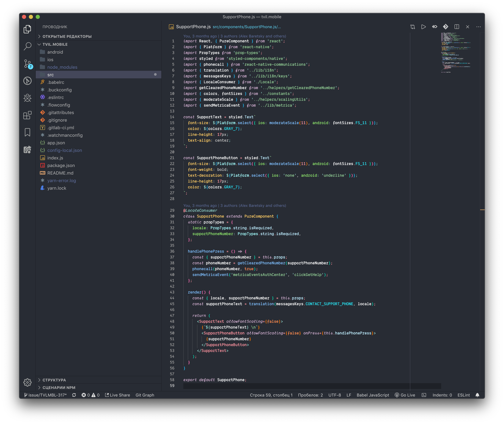Open notifications via the bell icon

[477, 395]
